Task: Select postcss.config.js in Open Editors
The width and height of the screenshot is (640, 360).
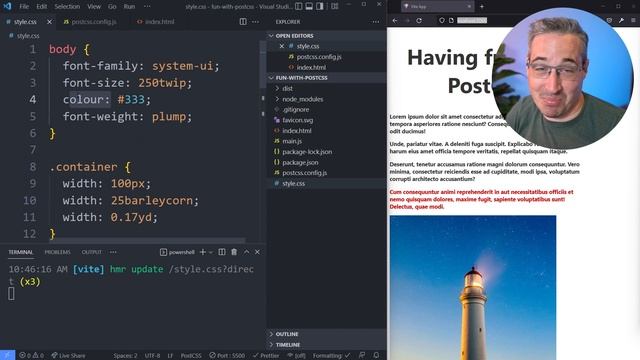Action: pos(319,57)
